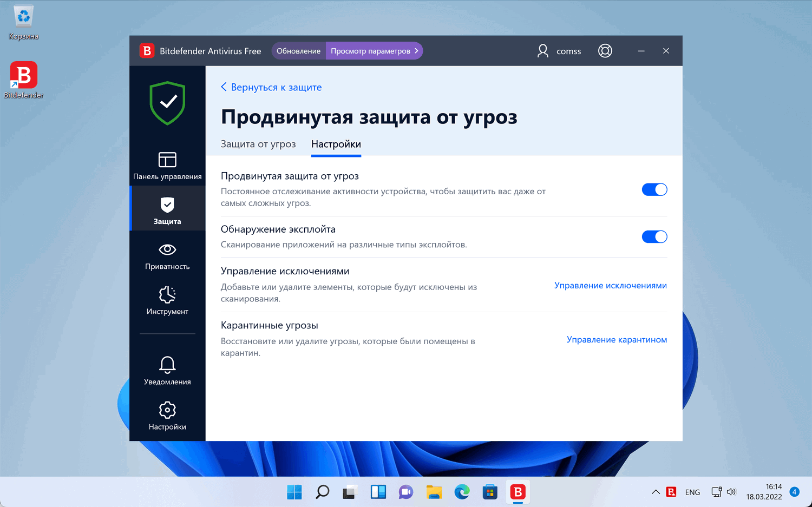
Task: Open Chat app on the taskbar
Action: coord(406,492)
